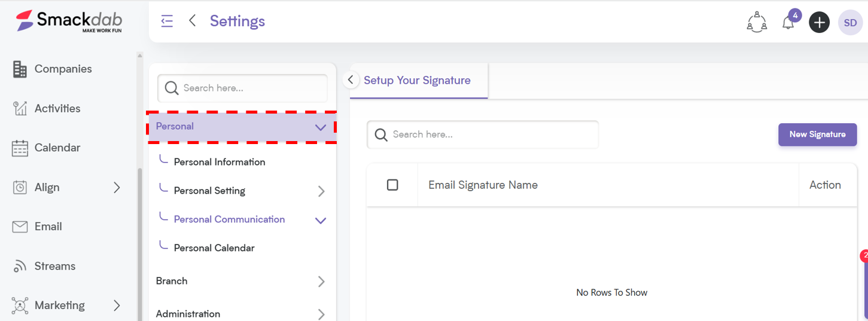
Task: Open the Email envelope icon
Action: click(20, 227)
